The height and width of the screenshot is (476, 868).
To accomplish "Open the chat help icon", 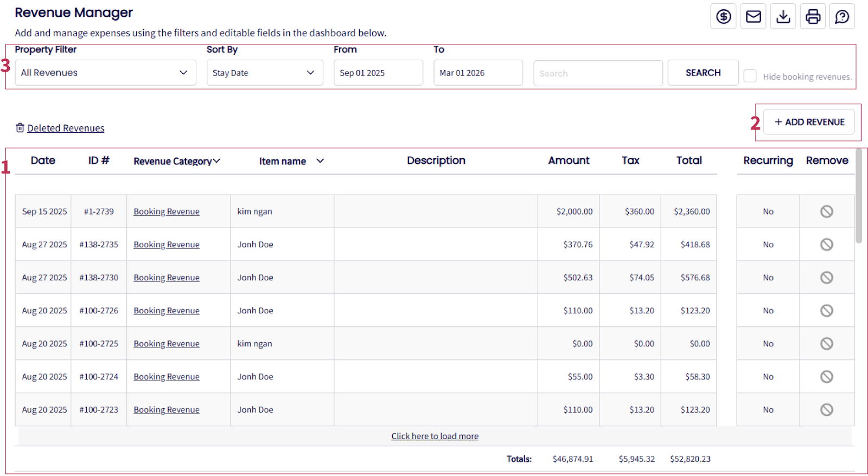I will pyautogui.click(x=842, y=17).
